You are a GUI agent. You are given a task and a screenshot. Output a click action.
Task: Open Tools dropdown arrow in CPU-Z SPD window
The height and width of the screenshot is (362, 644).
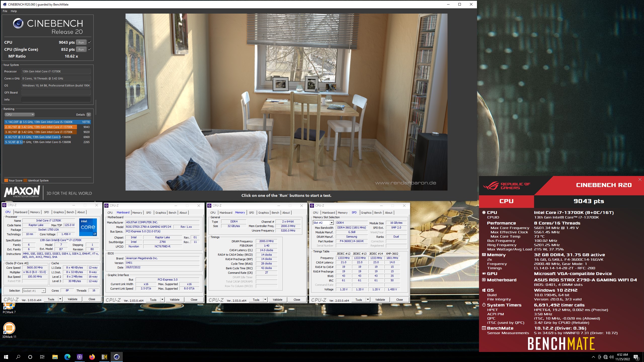point(368,300)
